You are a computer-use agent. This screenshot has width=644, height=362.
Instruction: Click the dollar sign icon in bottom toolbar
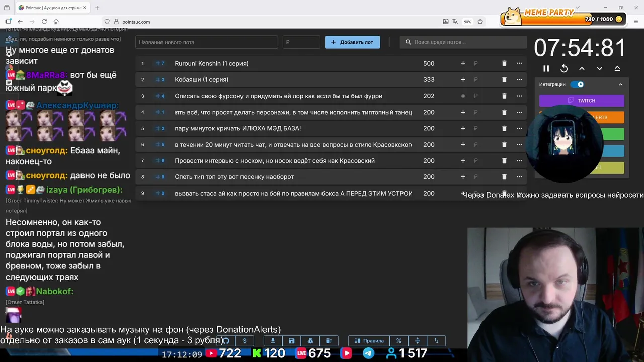coord(245,341)
